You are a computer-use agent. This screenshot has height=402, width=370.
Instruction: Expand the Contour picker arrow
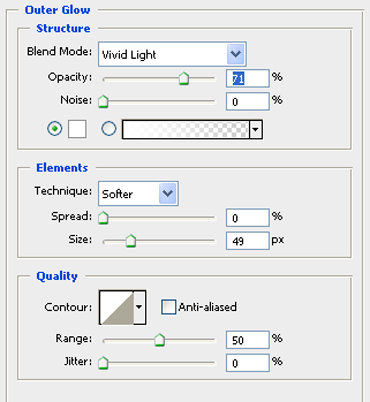click(139, 307)
